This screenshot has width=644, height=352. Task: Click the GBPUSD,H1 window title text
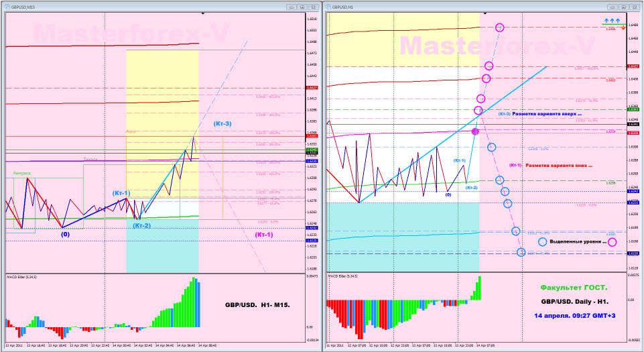(342, 7)
